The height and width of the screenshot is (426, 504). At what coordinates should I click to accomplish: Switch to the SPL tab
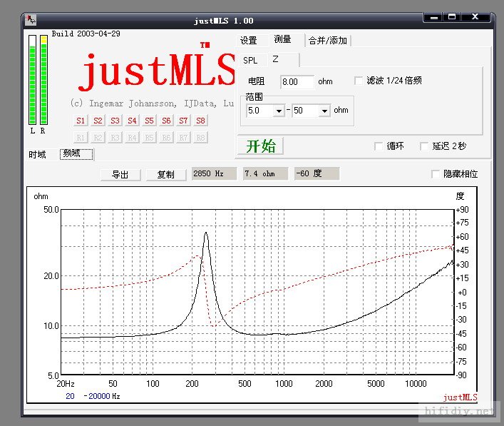250,61
